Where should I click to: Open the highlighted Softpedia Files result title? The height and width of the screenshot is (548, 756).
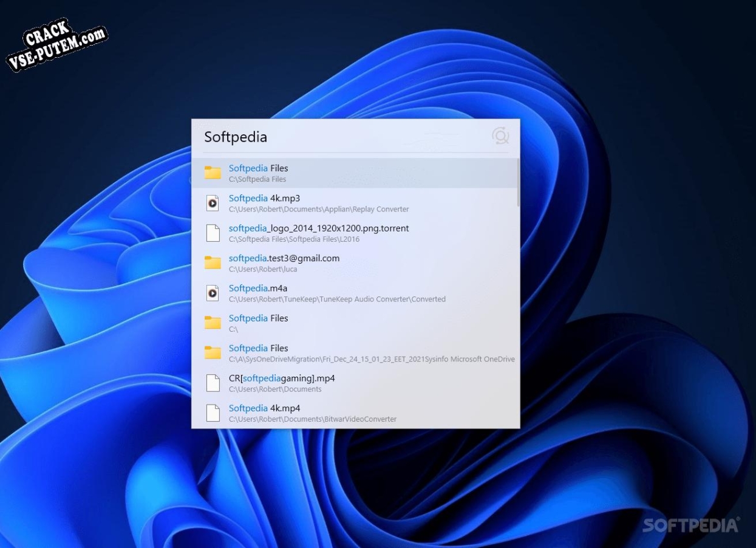[x=258, y=168]
